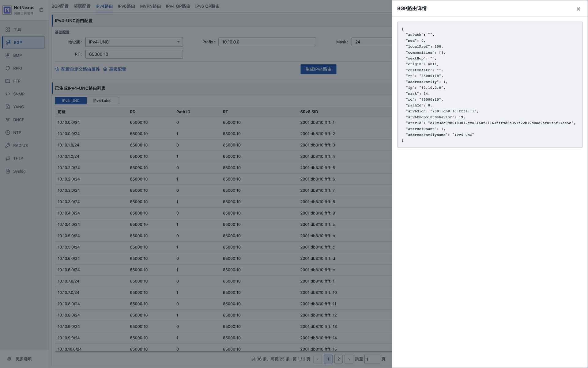588x368 pixels.
Task: Open the FTP folder icon
Action: (x=8, y=81)
